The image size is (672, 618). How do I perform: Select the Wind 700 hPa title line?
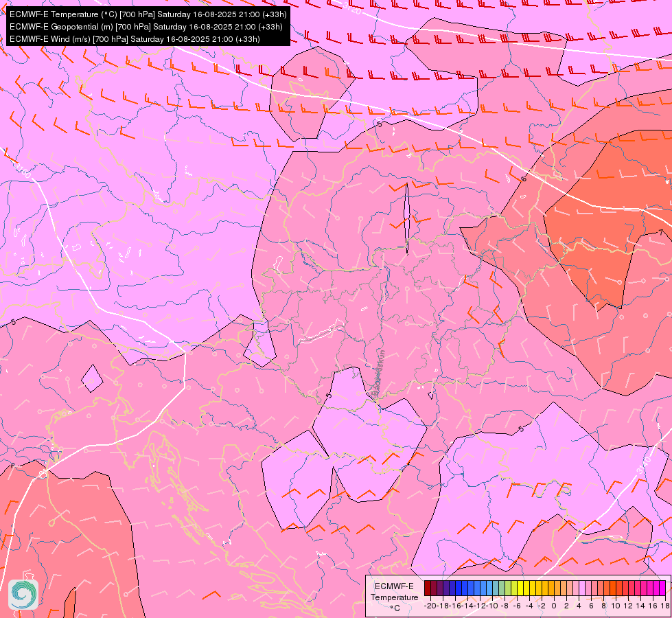point(135,39)
